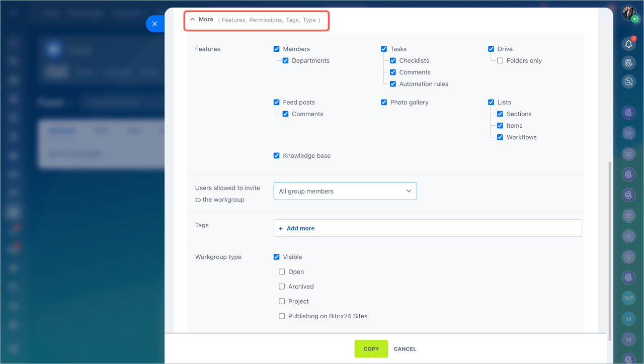Close the side panel with X button

point(154,24)
